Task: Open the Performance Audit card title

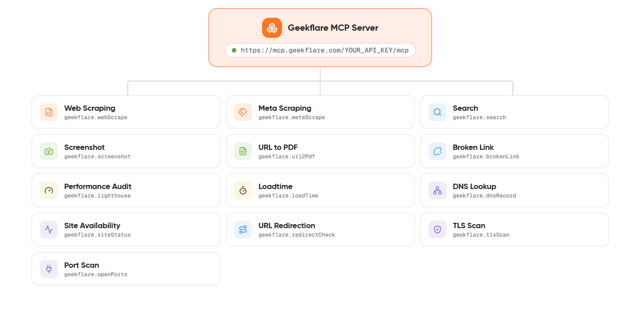Action: [x=98, y=186]
